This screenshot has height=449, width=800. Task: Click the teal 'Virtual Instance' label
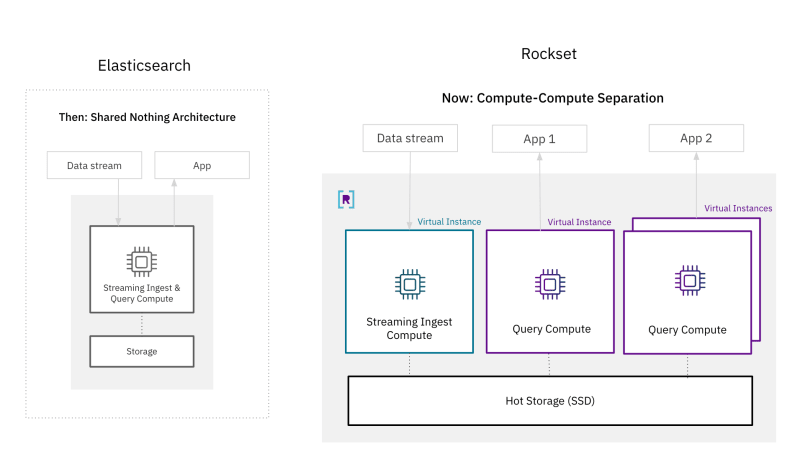(449, 221)
